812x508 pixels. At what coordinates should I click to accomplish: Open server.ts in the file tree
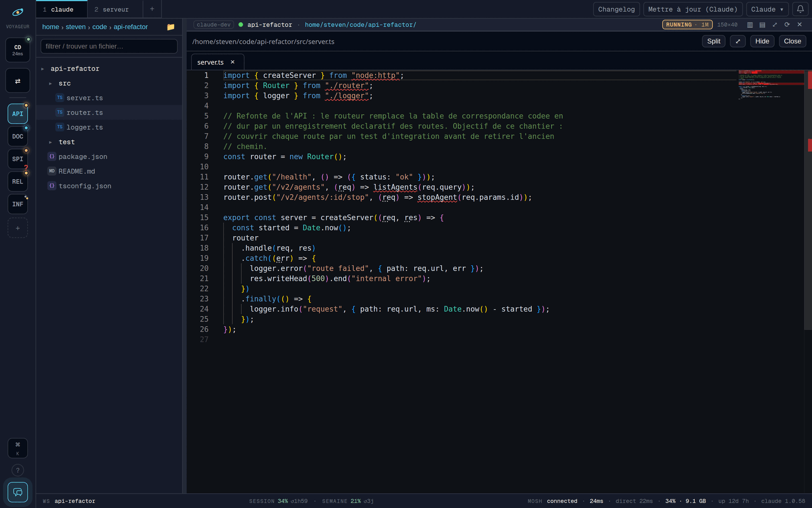[109, 98]
